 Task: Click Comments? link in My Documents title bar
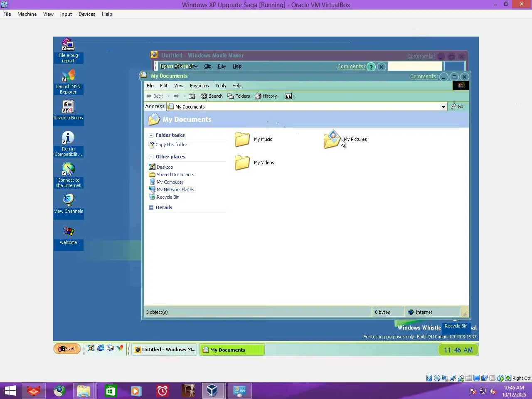click(424, 76)
